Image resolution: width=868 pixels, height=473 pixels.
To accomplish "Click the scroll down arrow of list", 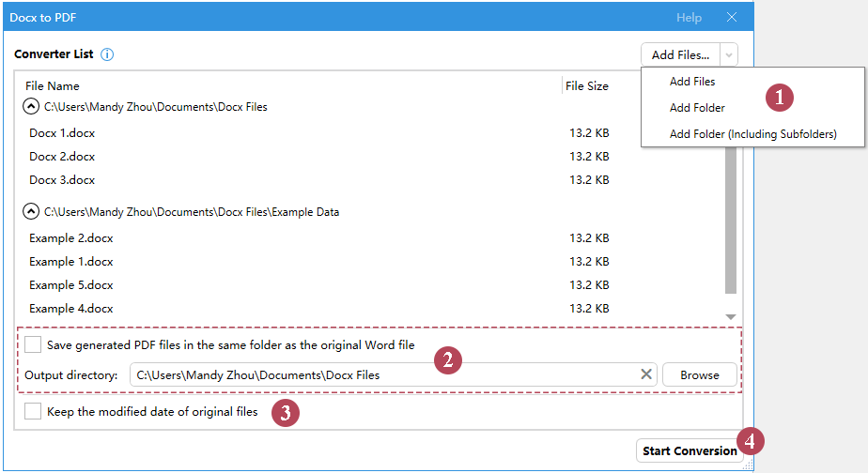I will [731, 317].
